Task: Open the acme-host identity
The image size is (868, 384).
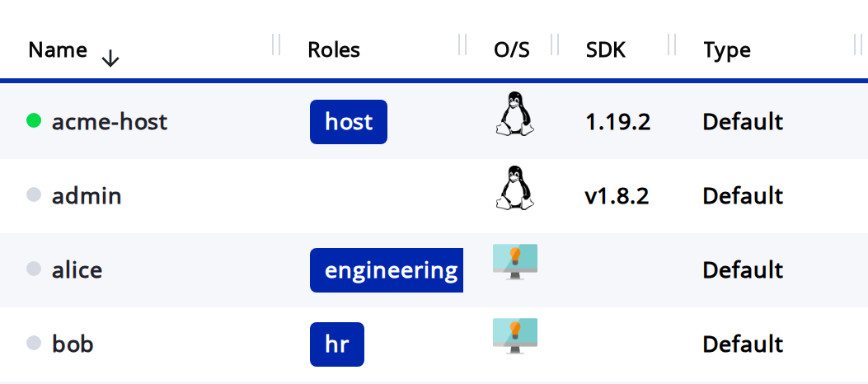Action: (x=110, y=121)
